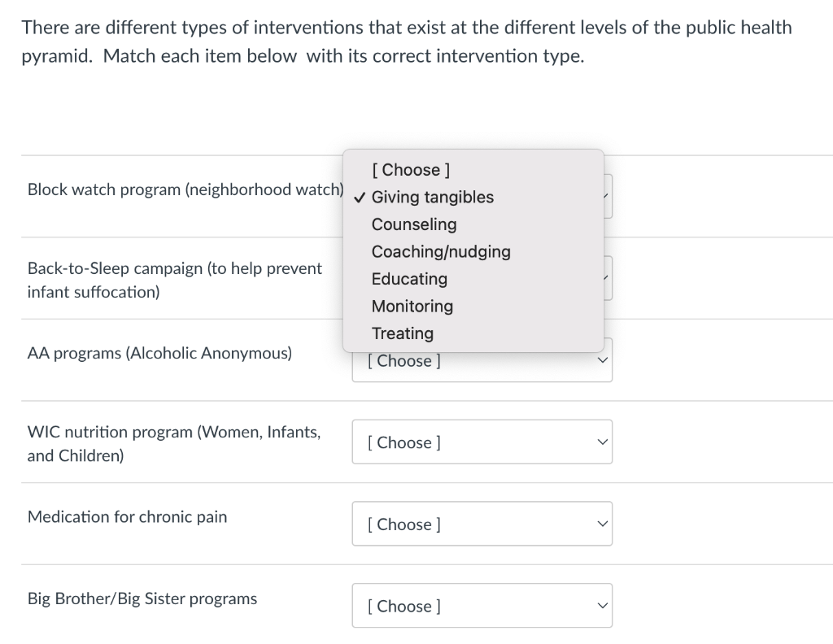Click the Back-to-Sleep campaign item text

tap(175, 280)
